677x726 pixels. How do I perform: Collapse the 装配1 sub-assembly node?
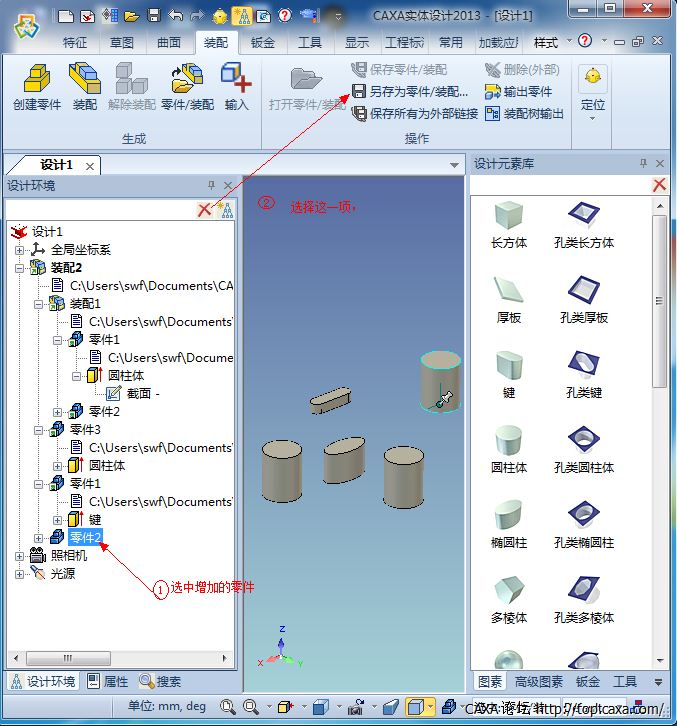pyautogui.click(x=38, y=304)
